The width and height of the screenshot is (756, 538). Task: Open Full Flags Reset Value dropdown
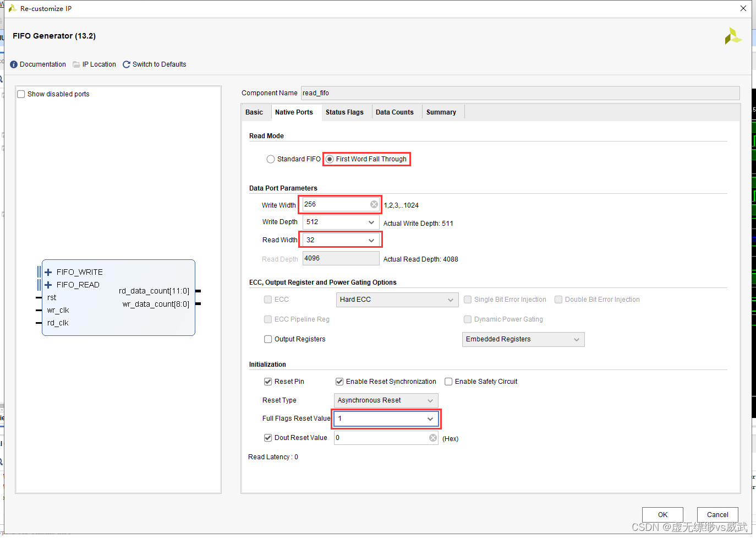386,419
